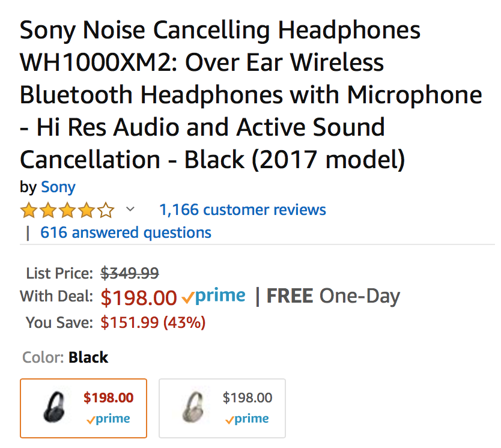Open the Sony brand link
This screenshot has height=448, width=501.
(58, 187)
